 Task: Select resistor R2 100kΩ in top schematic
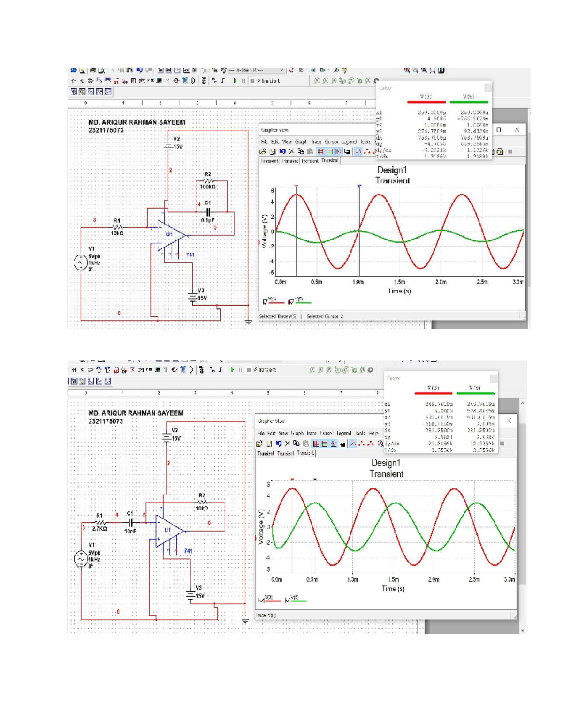[207, 180]
